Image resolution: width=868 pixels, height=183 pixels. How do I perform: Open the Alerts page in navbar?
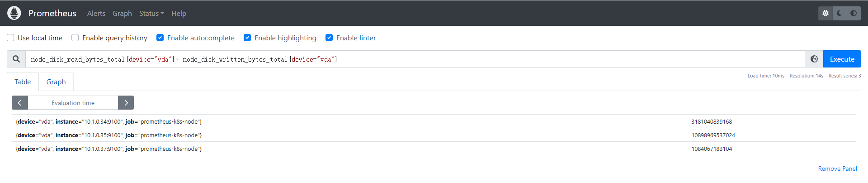coord(96,14)
